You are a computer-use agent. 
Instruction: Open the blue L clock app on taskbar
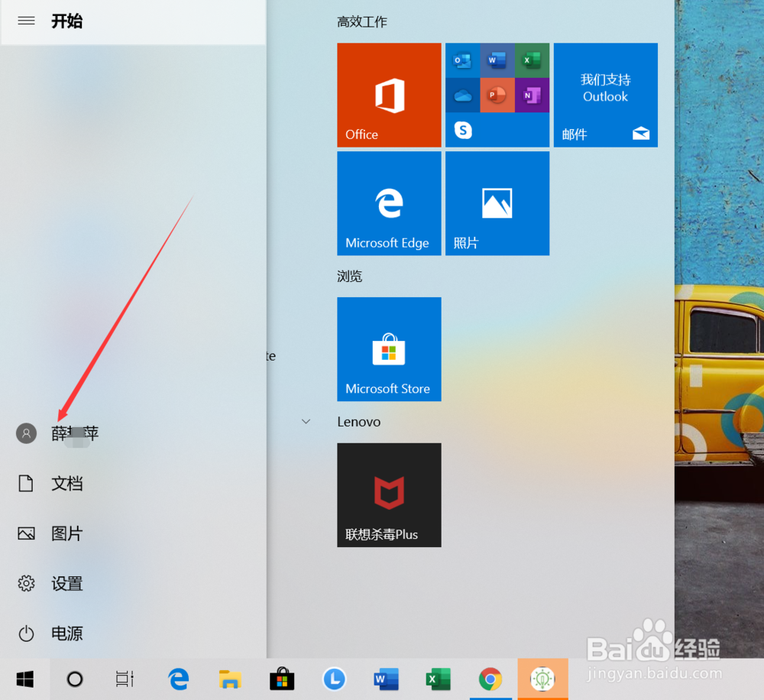(x=335, y=679)
